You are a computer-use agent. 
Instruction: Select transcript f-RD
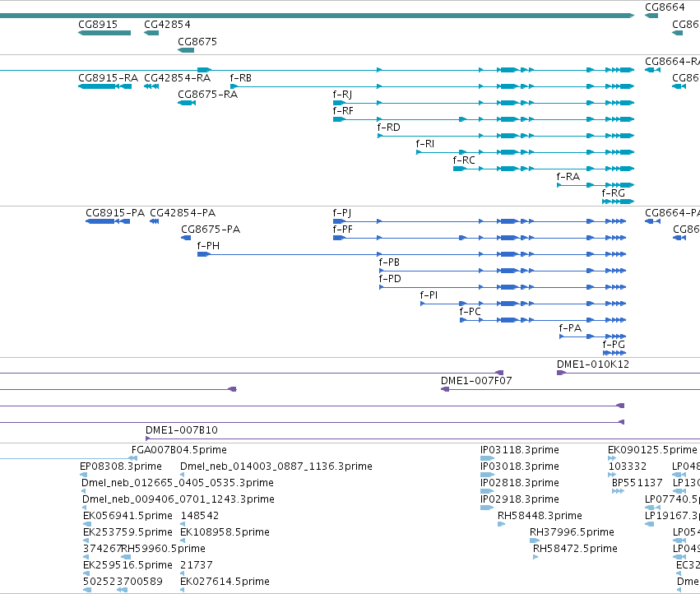506,136
